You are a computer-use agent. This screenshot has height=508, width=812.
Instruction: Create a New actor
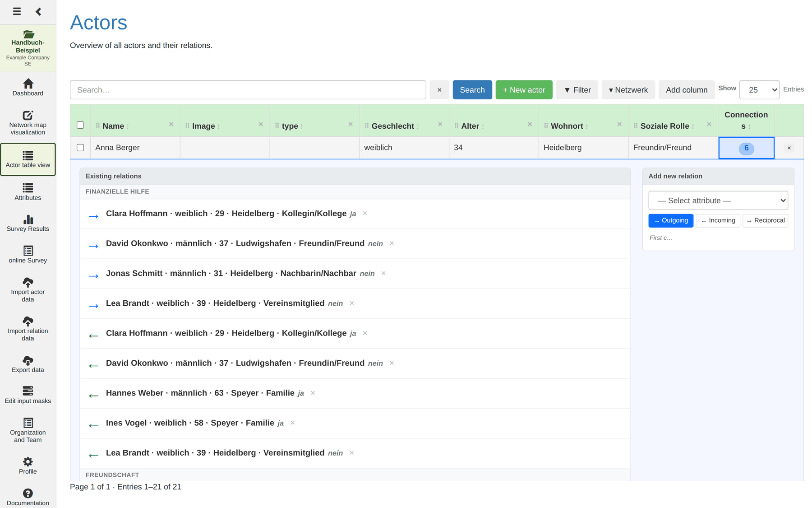524,90
